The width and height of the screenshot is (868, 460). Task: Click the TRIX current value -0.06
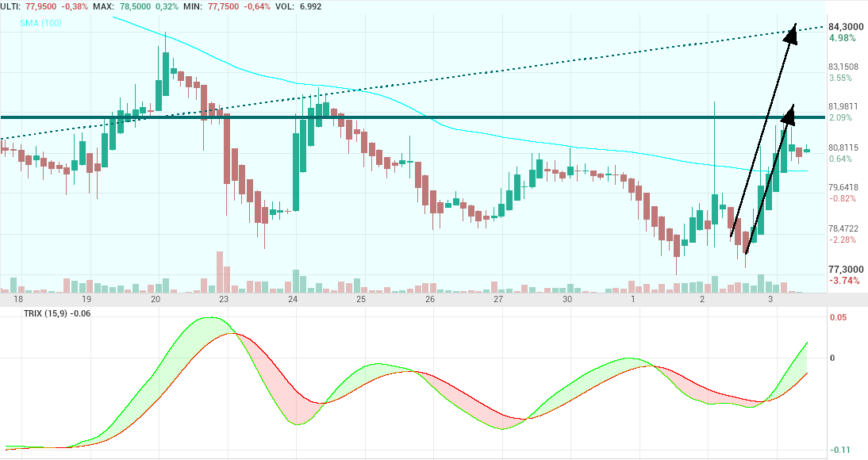[x=81, y=313]
